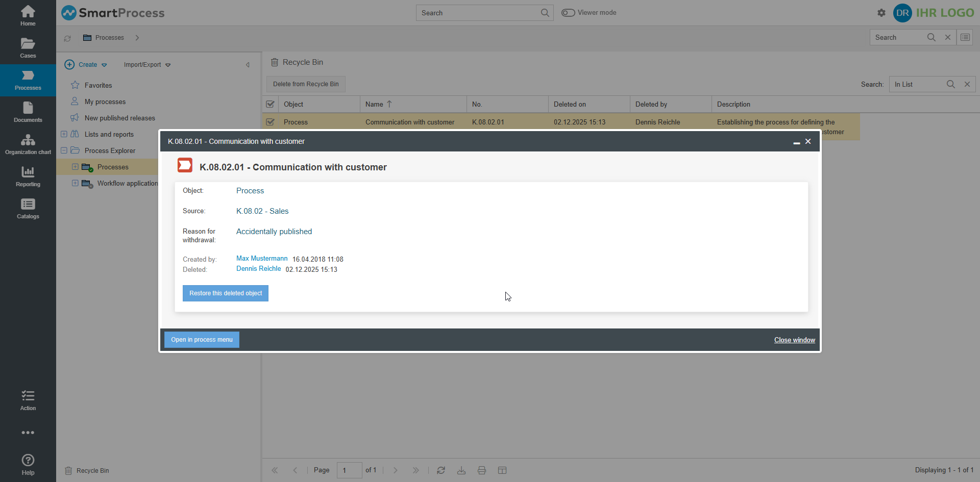Select Favorites in the navigation tree
Screen dimensions: 980x482
tap(98, 85)
